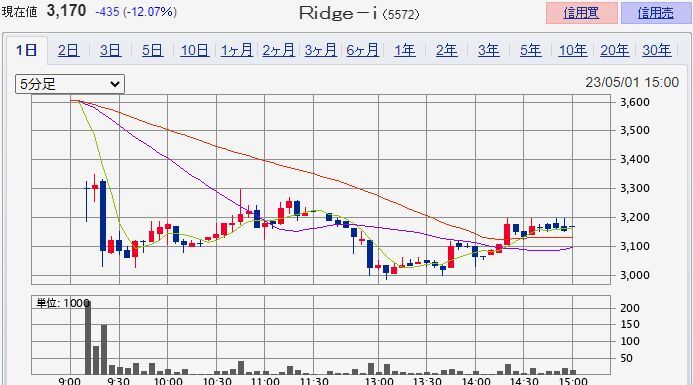This screenshot has height=385, width=693.
Task: Click the 3,300 price axis label
Action: click(x=635, y=188)
